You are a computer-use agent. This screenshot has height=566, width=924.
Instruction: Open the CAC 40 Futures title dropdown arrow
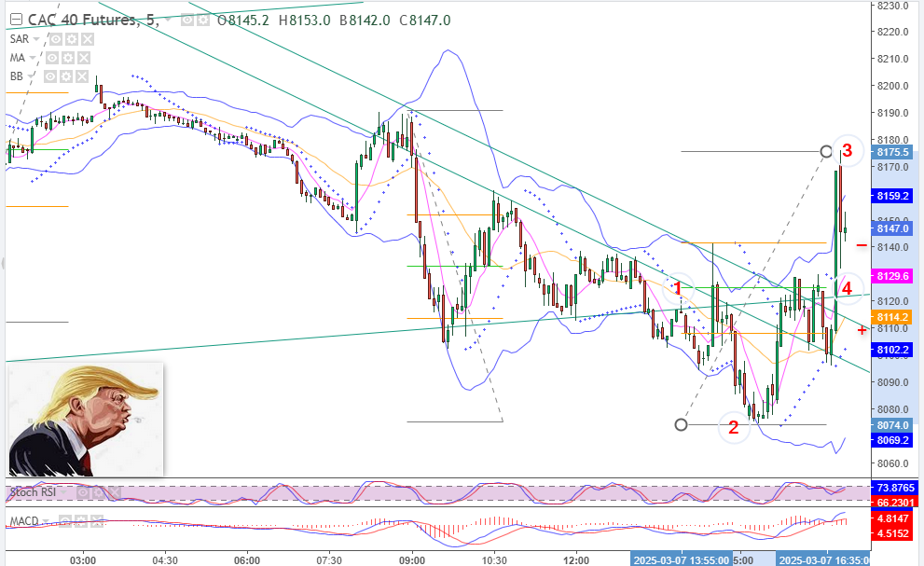169,20
